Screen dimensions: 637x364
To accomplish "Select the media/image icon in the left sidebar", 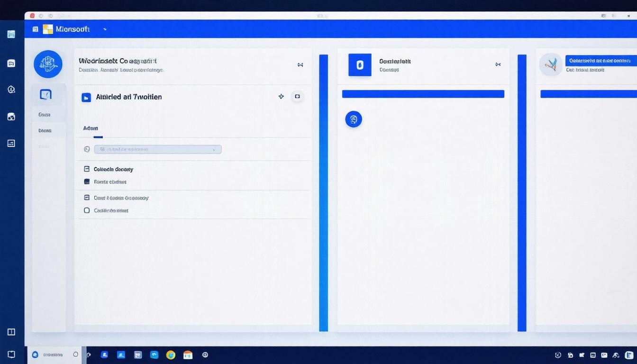I will pos(11,116).
